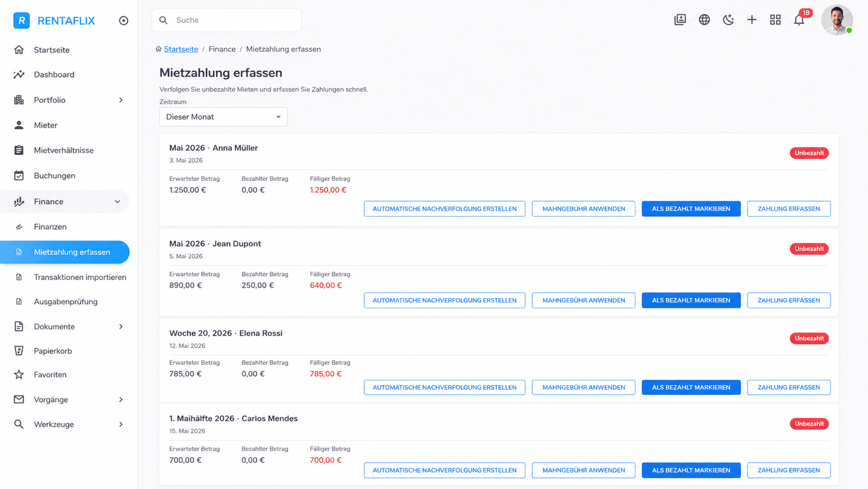
Task: Follow the Startseite breadcrumb link
Action: coord(181,49)
